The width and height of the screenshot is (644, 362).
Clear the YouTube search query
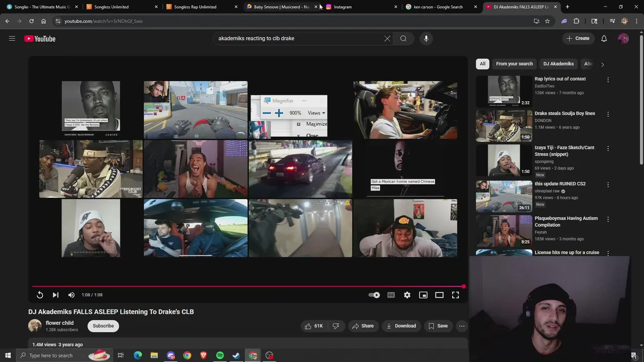387,38
